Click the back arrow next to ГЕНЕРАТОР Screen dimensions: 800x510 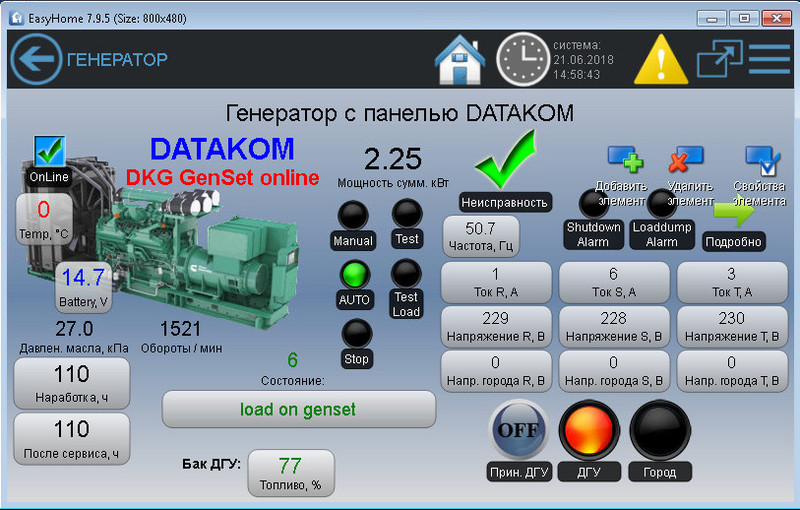click(36, 59)
